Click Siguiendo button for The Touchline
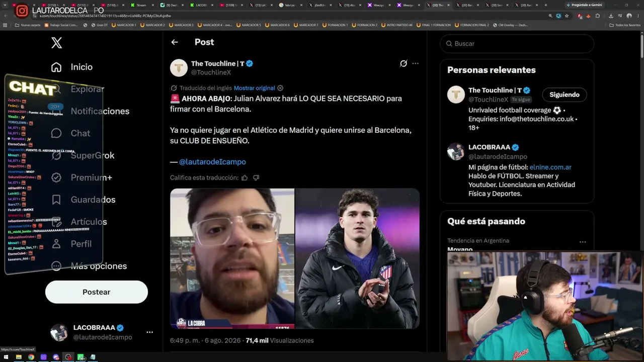Image resolution: width=644 pixels, height=362 pixels. (x=565, y=95)
